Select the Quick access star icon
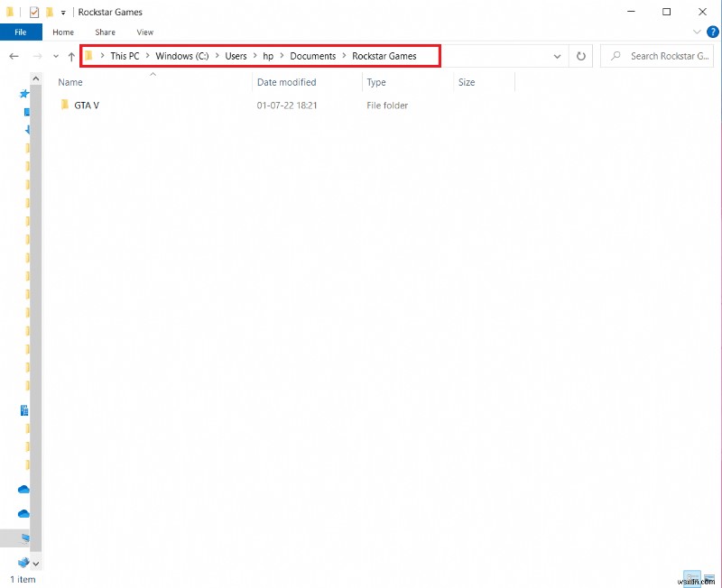 pyautogui.click(x=24, y=94)
